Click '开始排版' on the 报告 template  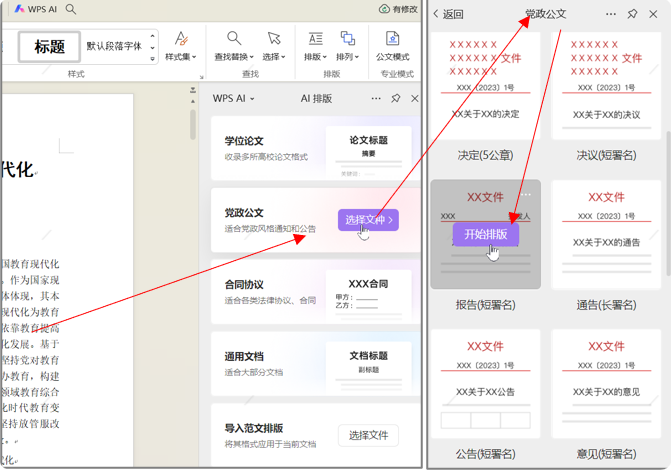(x=486, y=234)
